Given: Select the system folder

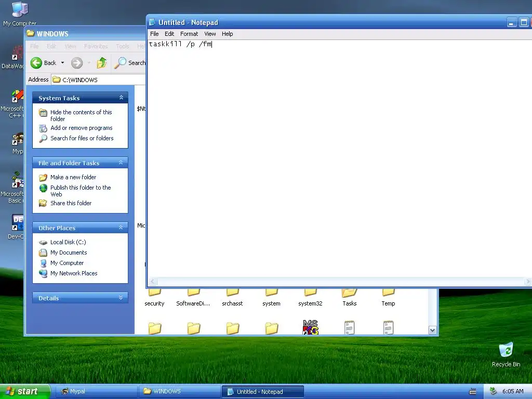Looking at the screenshot, I should click(x=271, y=292).
